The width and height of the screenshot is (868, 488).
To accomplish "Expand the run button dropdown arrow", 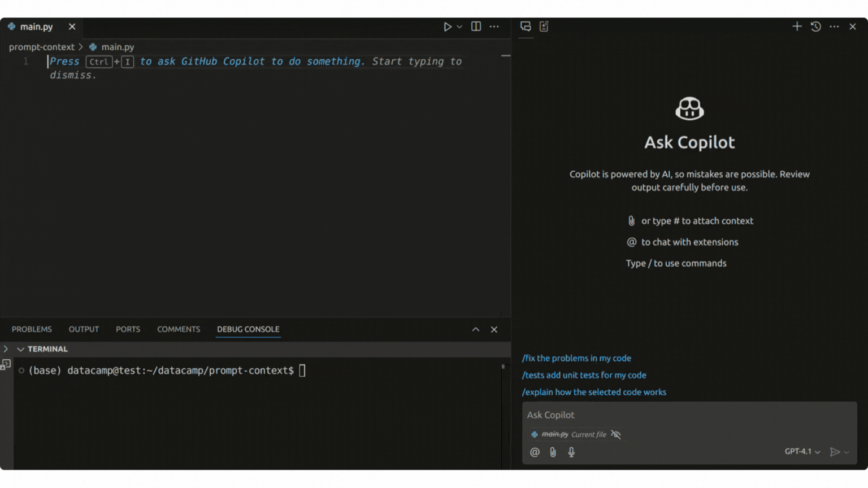I will coord(459,26).
